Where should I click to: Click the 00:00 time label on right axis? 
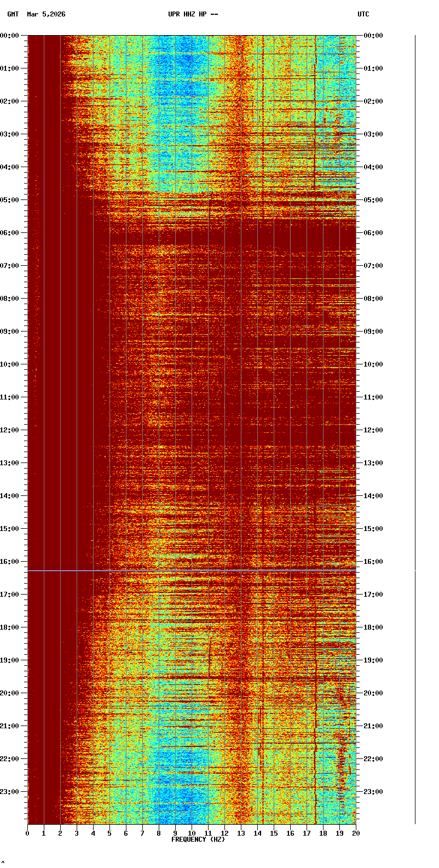click(373, 36)
